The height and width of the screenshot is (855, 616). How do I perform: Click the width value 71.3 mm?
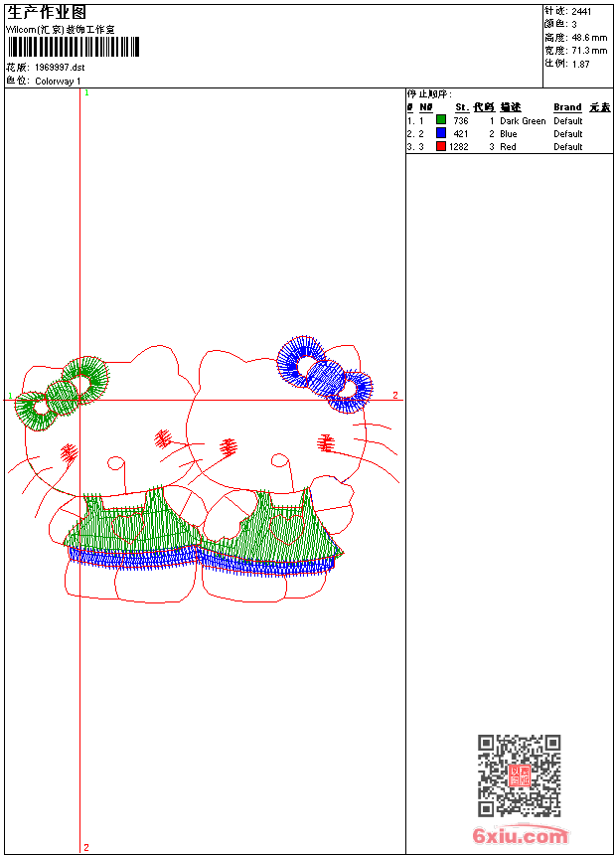click(x=589, y=51)
